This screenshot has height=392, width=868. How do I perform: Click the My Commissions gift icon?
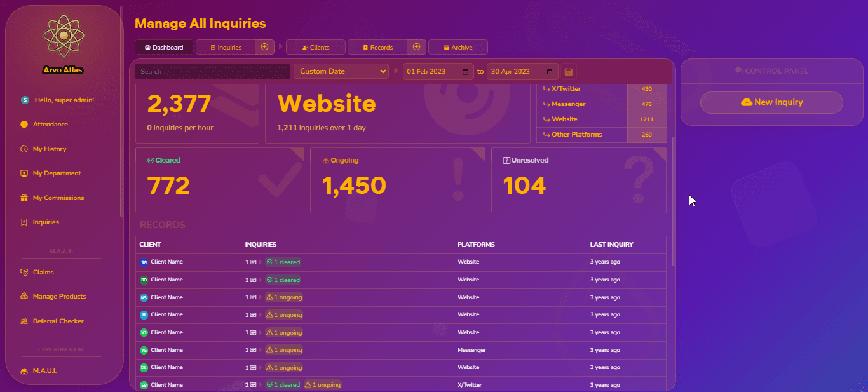coord(24,198)
